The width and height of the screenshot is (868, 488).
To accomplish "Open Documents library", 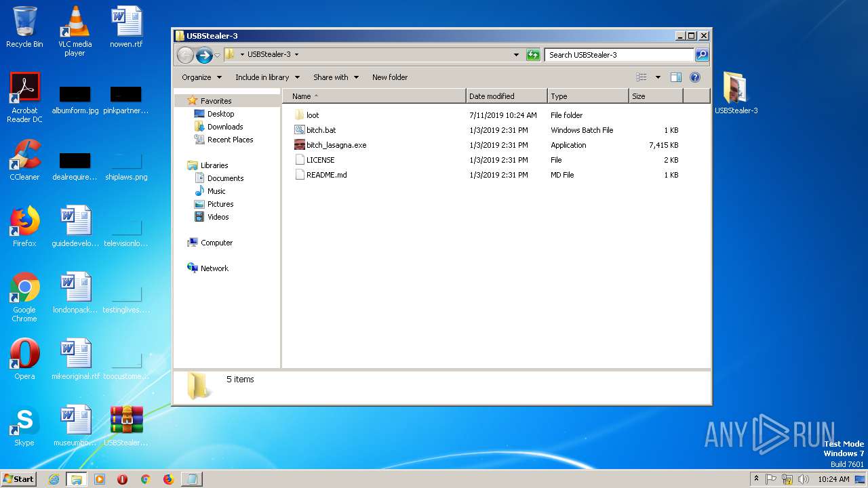I will (x=225, y=178).
